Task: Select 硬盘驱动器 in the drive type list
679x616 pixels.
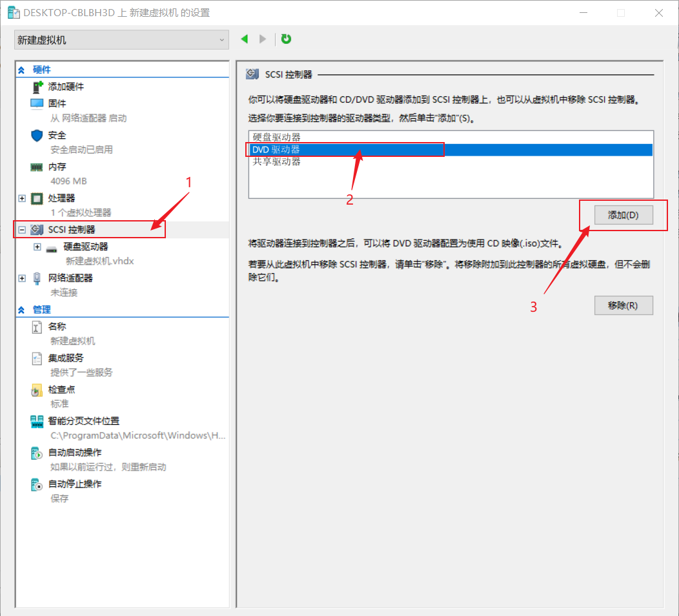Action: 276,137
